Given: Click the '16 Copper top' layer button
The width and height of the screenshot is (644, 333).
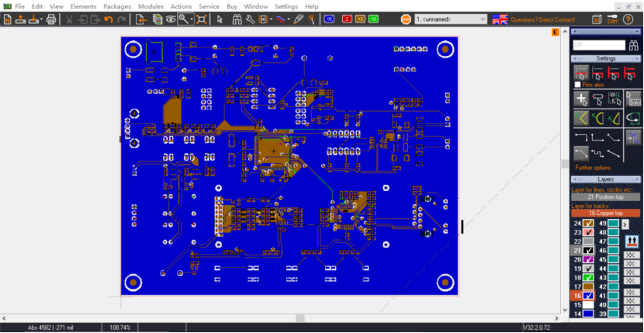Looking at the screenshot, I should coord(606,213).
